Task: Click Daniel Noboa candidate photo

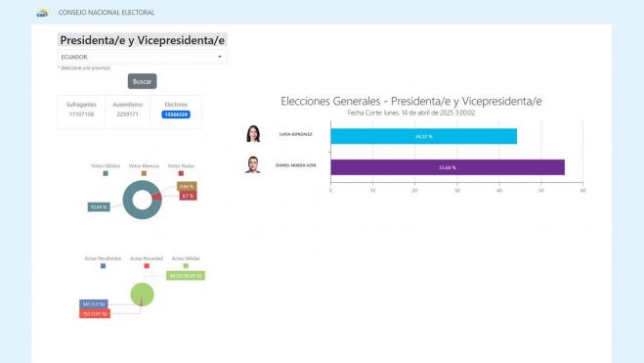Action: [x=253, y=164]
